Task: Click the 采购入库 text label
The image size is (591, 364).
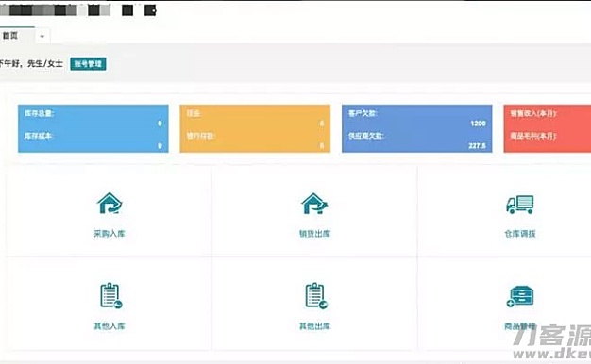Action: 110,234
